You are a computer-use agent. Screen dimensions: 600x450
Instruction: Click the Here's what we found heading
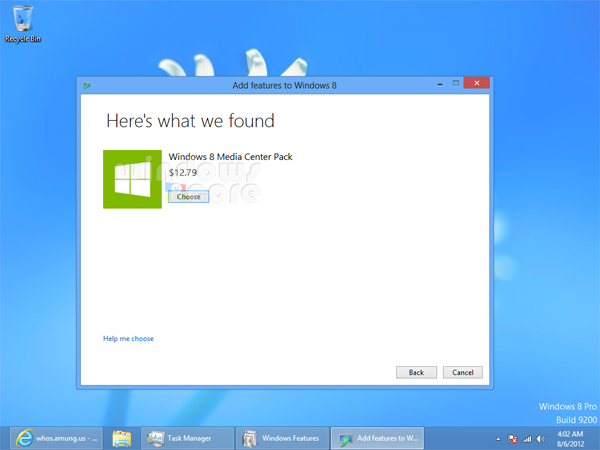tap(190, 121)
